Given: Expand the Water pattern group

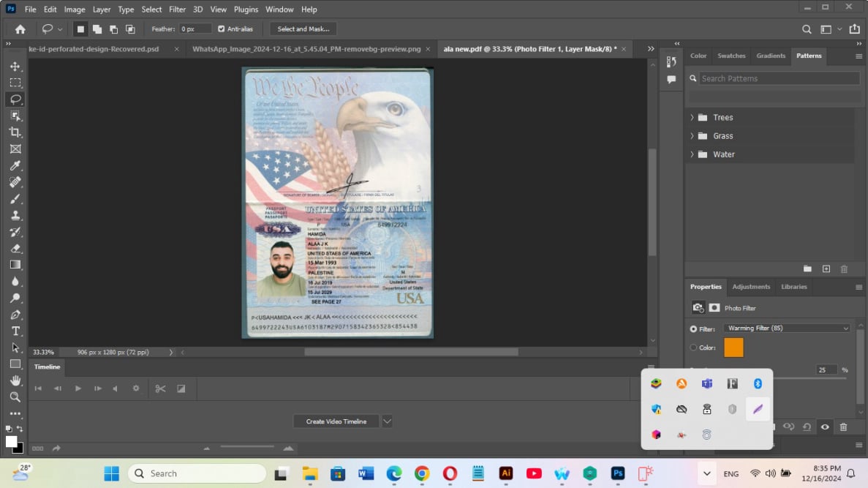Looking at the screenshot, I should pyautogui.click(x=692, y=154).
